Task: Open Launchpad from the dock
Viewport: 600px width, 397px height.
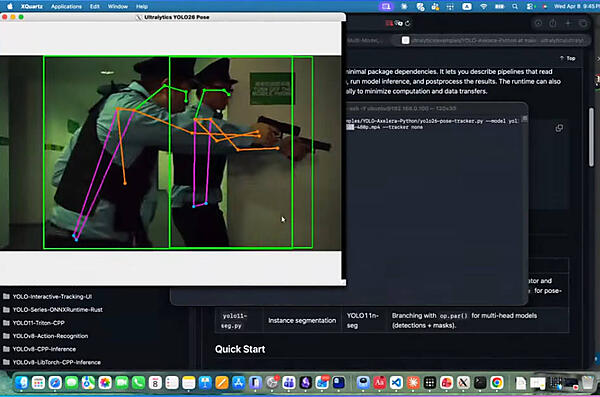Action: [39, 382]
